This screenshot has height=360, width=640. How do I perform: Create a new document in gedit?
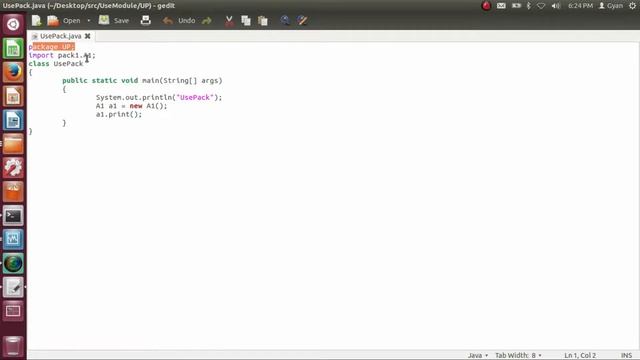click(x=36, y=20)
